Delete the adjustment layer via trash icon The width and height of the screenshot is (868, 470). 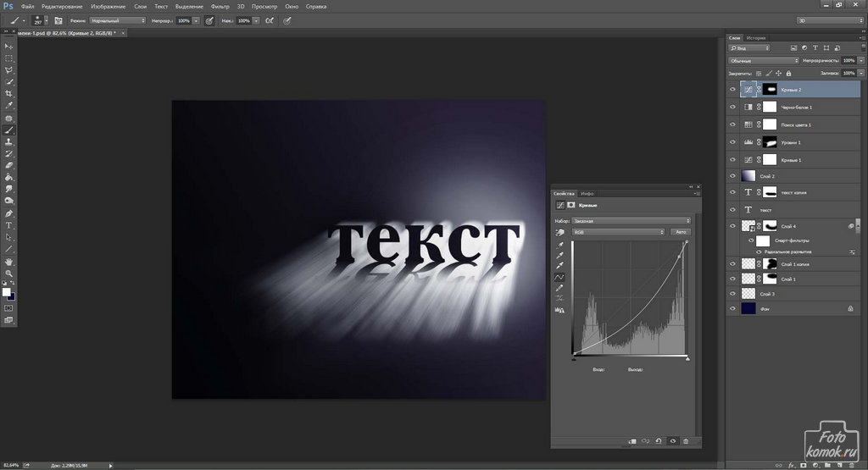point(686,441)
